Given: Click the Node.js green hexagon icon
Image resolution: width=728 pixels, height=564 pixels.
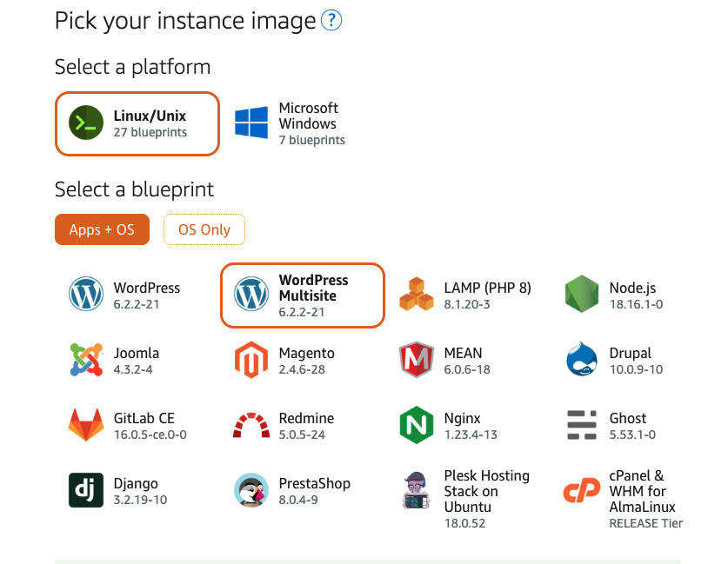Looking at the screenshot, I should pyautogui.click(x=582, y=294).
